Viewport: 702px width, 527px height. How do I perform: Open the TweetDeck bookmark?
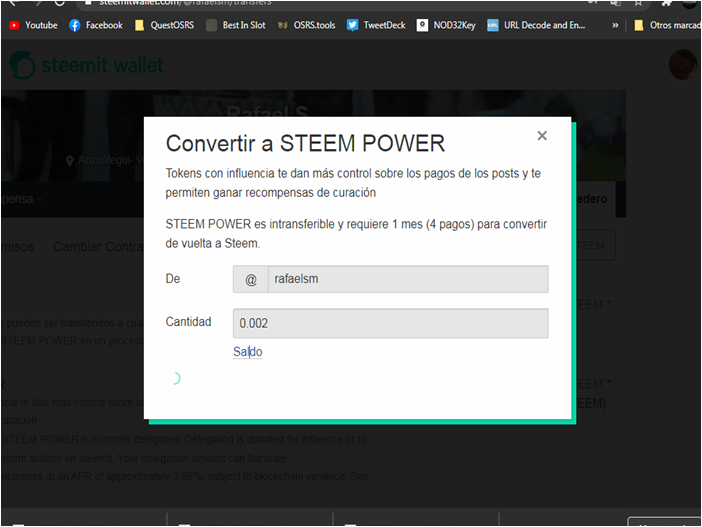tap(376, 25)
